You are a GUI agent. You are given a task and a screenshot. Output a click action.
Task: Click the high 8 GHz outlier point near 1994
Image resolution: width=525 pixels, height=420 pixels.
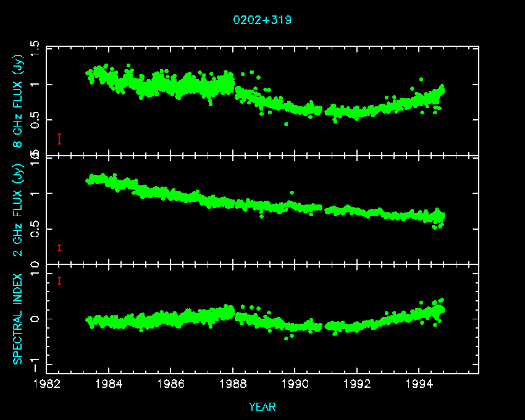point(421,80)
